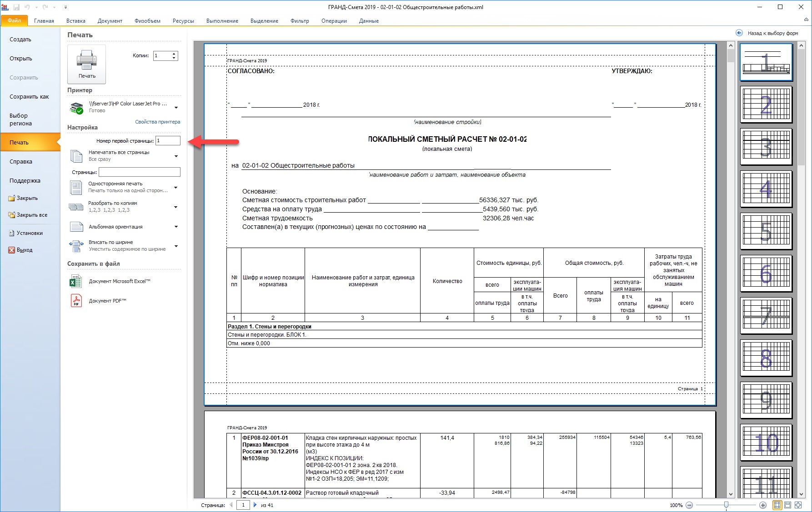Open the Операции ribbon tab
Image resolution: width=812 pixels, height=512 pixels.
(334, 21)
